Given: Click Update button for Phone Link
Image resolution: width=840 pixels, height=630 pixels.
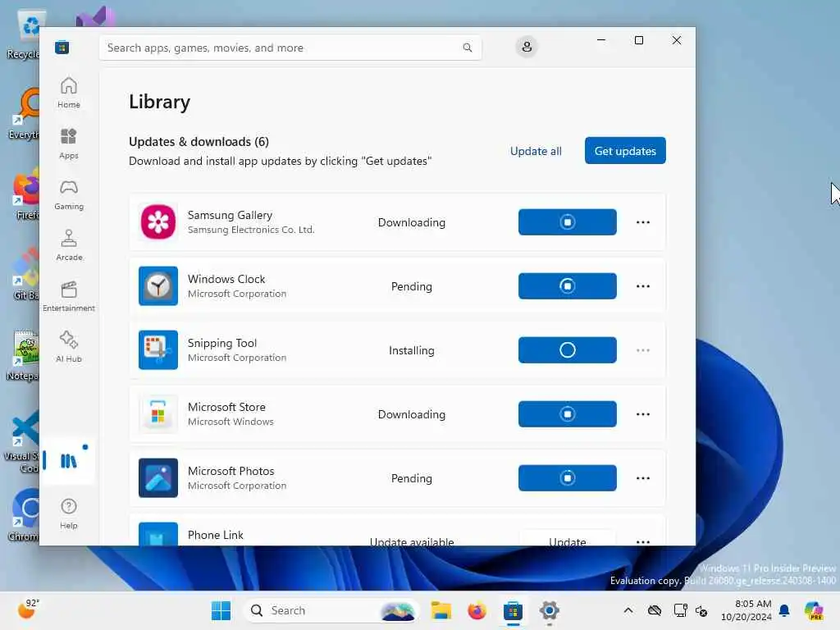Looking at the screenshot, I should (568, 538).
